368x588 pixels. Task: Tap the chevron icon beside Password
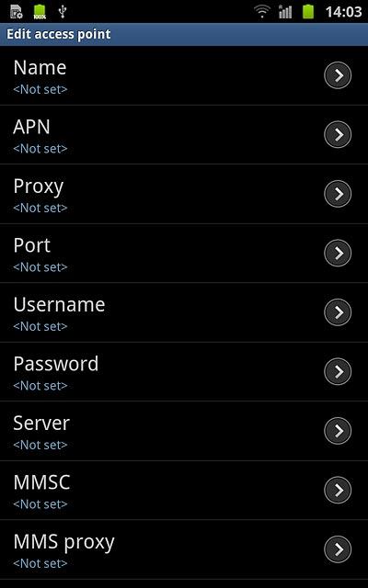point(338,371)
